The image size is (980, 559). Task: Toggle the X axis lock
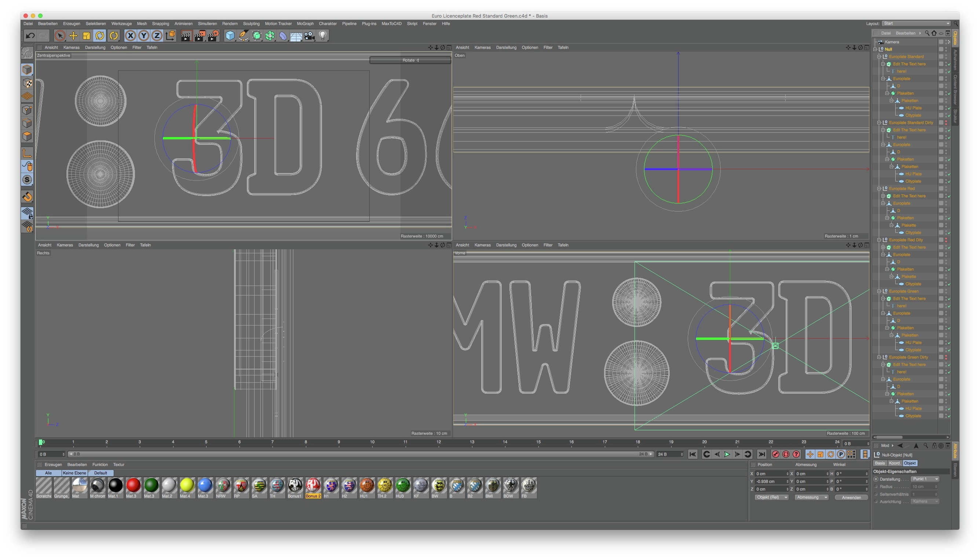point(130,36)
